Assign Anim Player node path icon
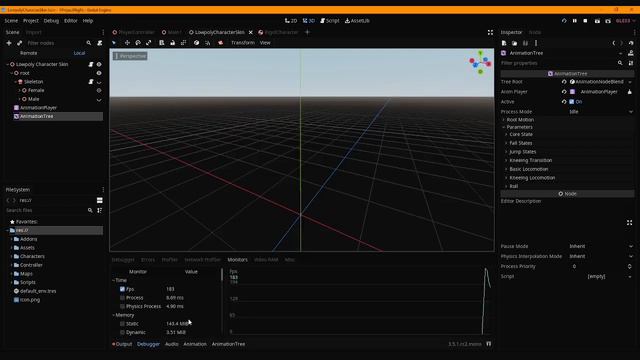 tap(630, 92)
